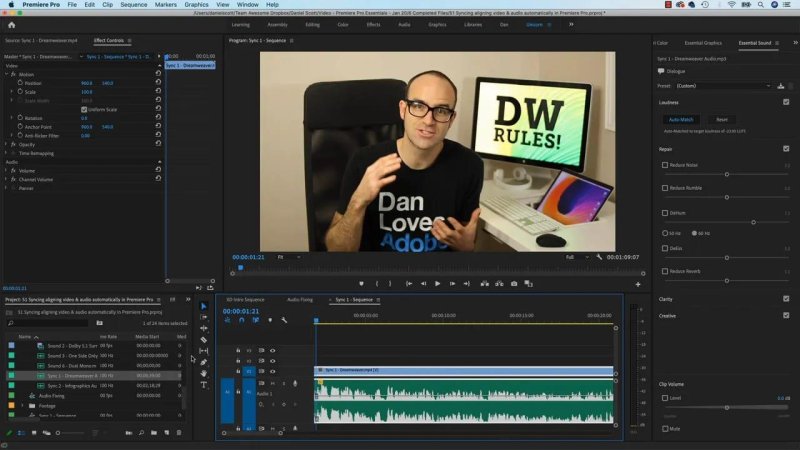Expand the Opacity effect
Image resolution: width=800 pixels, height=450 pixels.
click(6, 144)
